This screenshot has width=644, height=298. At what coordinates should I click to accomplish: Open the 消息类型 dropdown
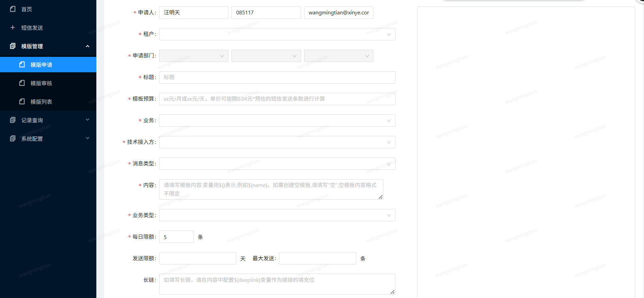277,164
